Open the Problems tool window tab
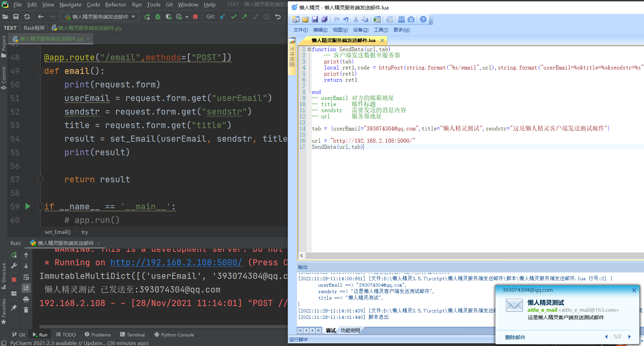Viewport: 644px width, 346px height. 98,335
